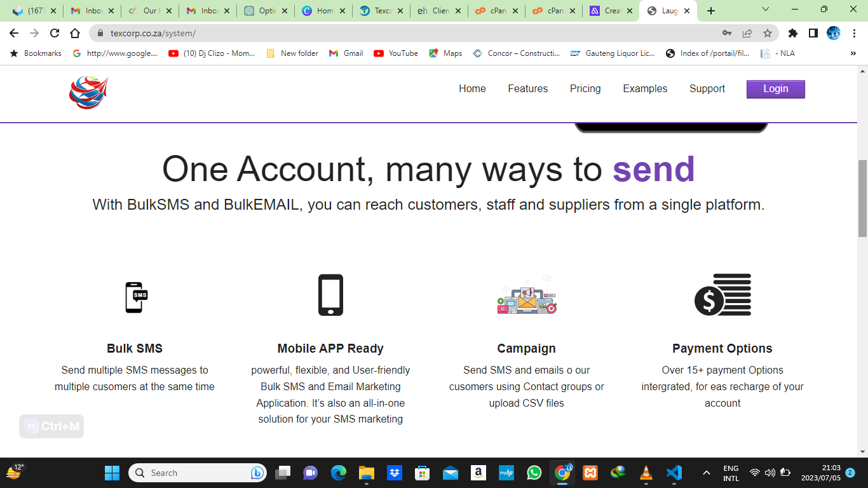This screenshot has height=488, width=868.
Task: Go to the Features menu item
Action: tap(527, 89)
